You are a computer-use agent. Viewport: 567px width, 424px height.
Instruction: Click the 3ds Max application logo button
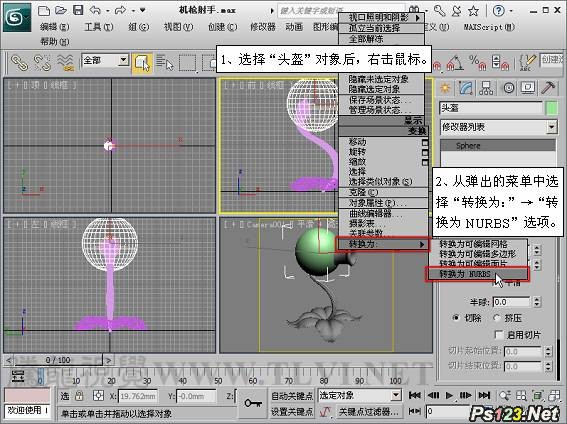pyautogui.click(x=17, y=17)
